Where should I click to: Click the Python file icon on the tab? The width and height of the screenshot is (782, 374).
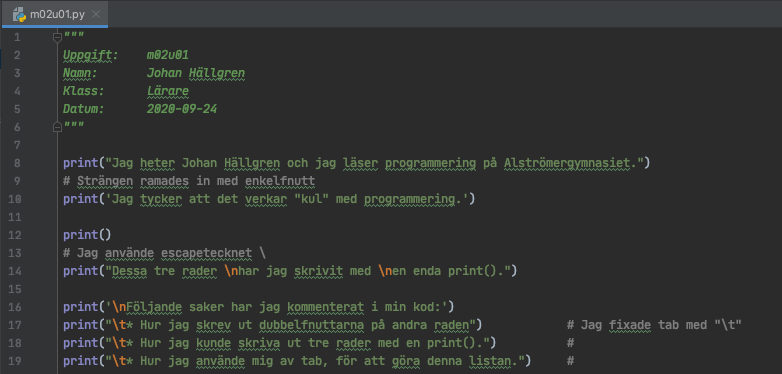point(19,14)
